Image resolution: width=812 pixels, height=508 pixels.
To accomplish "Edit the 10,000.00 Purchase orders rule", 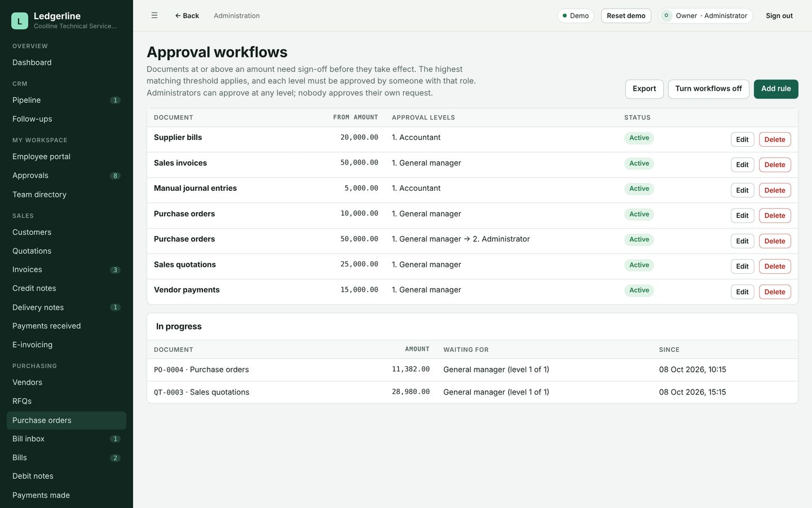I will click(742, 216).
